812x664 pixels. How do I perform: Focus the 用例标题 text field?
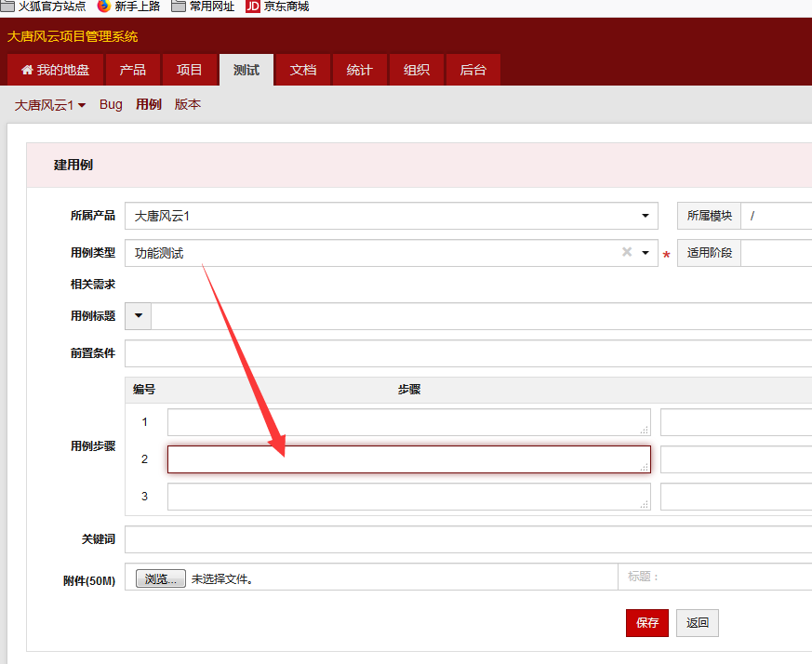(x=482, y=316)
